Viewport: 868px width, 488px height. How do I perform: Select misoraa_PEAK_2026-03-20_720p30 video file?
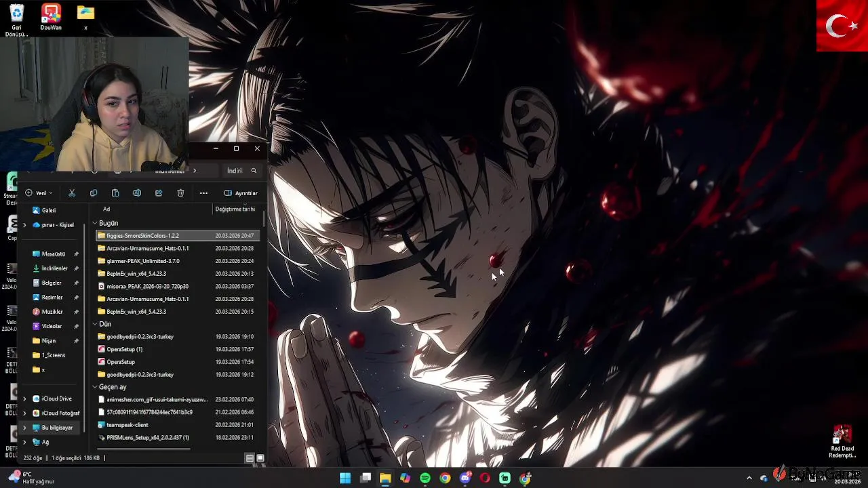tap(178, 286)
